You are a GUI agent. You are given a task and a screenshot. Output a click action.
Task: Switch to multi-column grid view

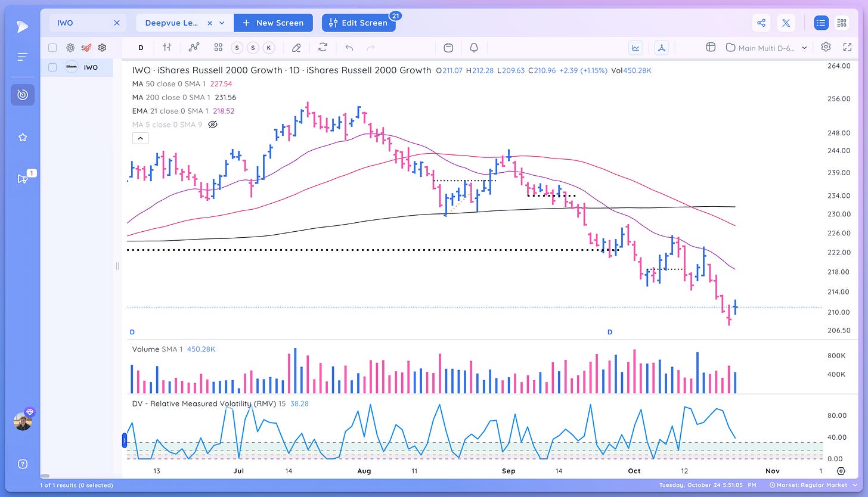(x=841, y=23)
